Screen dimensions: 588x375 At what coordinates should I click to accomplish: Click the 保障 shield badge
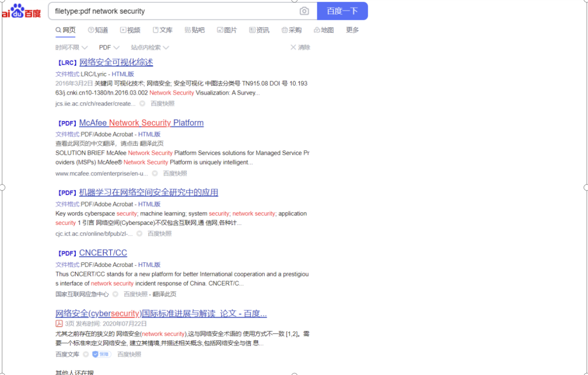pos(101,354)
